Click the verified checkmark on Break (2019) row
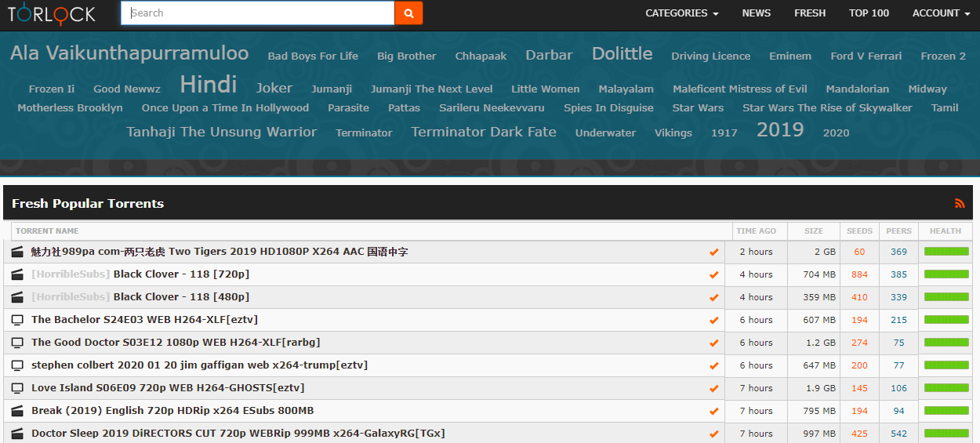980x443 pixels. 713,412
